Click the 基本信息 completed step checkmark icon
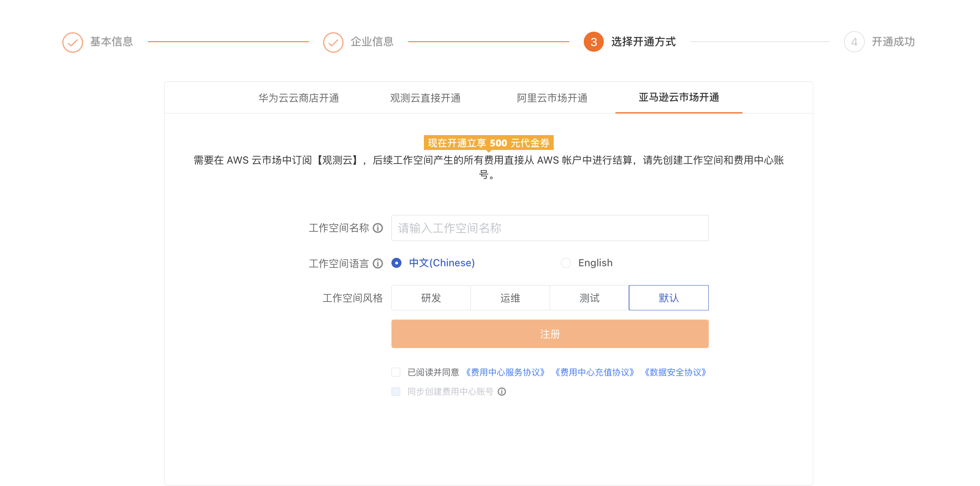This screenshot has width=980, height=486. point(73,42)
